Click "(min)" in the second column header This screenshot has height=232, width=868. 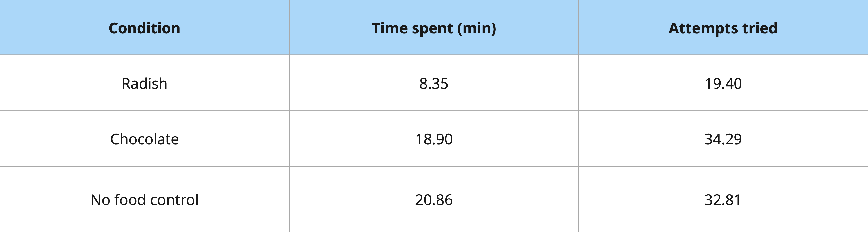[x=476, y=29]
